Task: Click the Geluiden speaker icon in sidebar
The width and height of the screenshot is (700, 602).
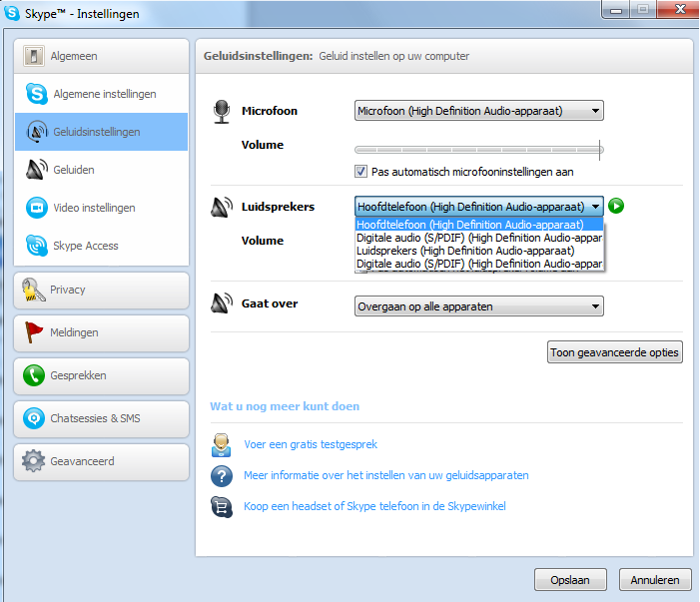Action: coord(37,170)
